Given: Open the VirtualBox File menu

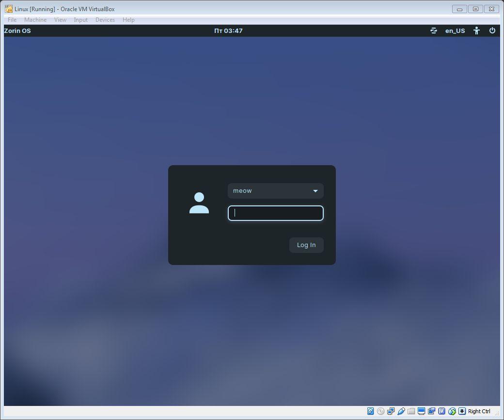Looking at the screenshot, I should 12,20.
